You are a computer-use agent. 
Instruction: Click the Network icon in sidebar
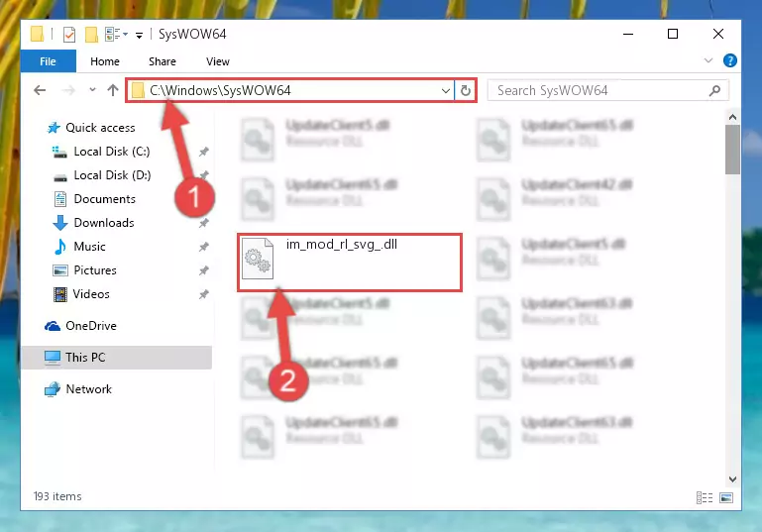tap(53, 389)
